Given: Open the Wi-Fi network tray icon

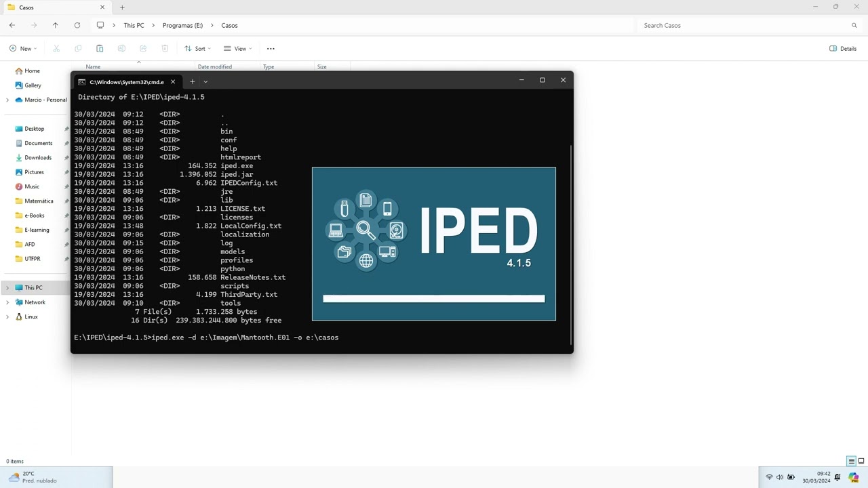Looking at the screenshot, I should pos(769,477).
